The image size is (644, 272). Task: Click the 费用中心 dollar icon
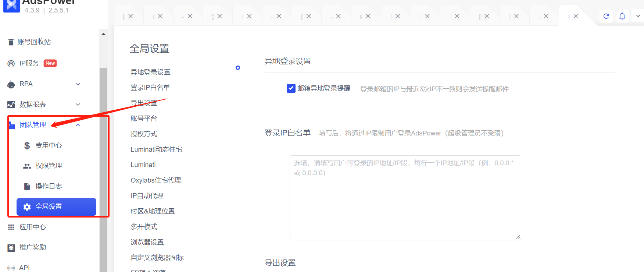click(27, 146)
